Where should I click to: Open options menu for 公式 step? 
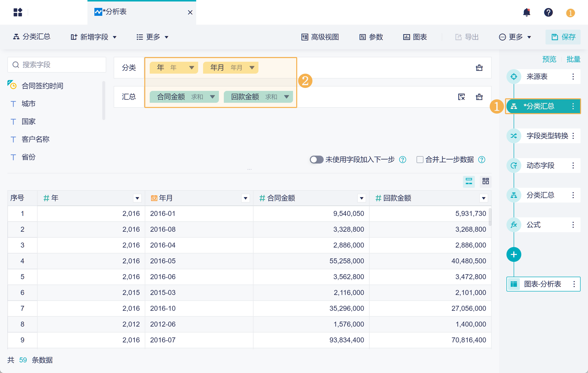[573, 225]
